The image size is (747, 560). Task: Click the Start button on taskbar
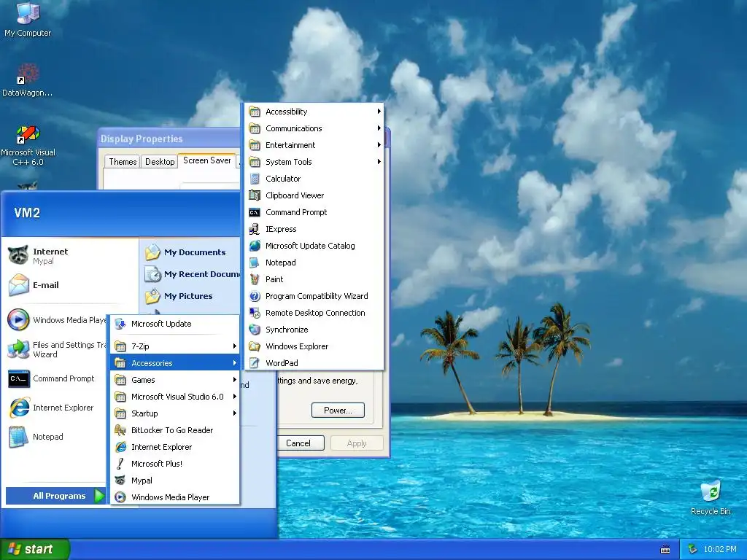(x=35, y=550)
